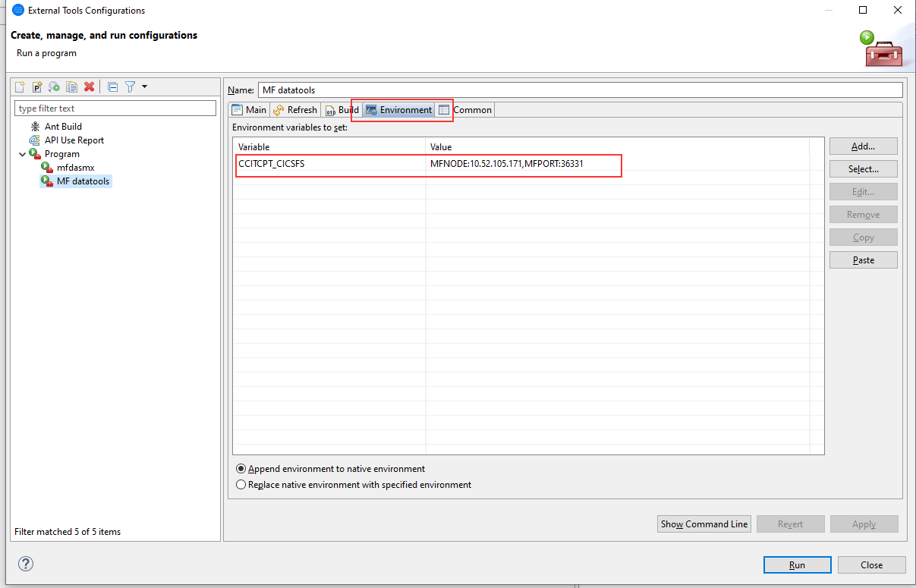The width and height of the screenshot is (916, 588).
Task: Create a new launch configuration
Action: (19, 86)
